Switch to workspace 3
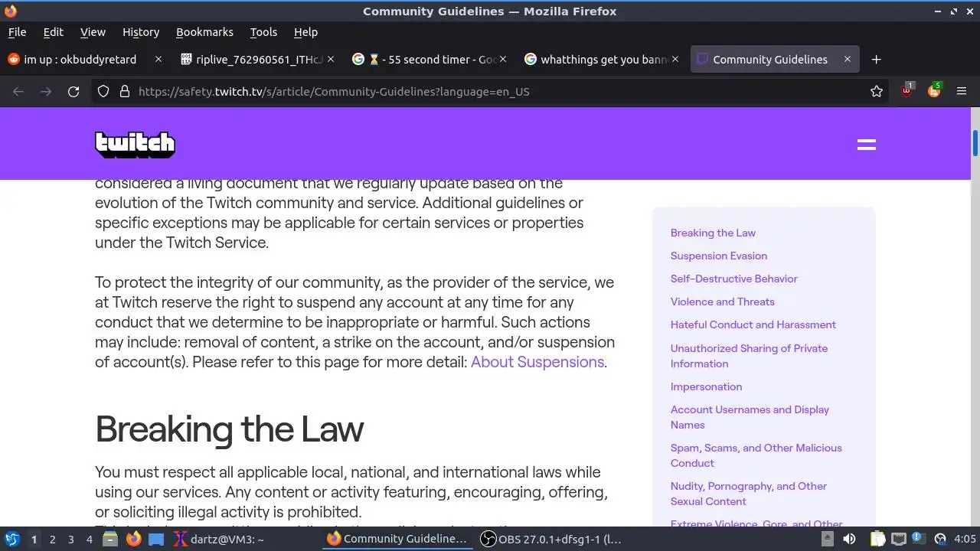This screenshot has height=551, width=980. tap(70, 540)
